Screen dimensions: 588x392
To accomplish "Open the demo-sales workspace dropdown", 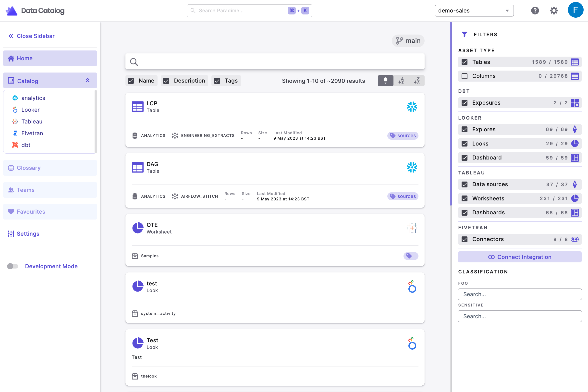I will pyautogui.click(x=474, y=11).
